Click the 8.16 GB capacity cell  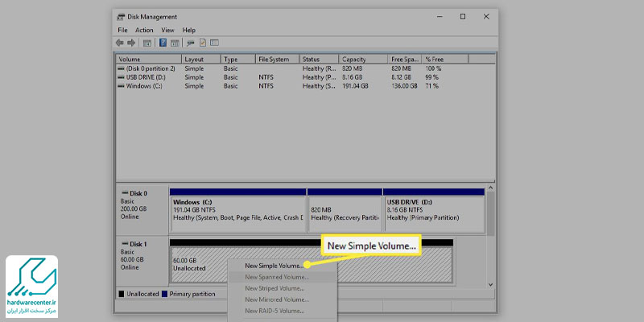(x=352, y=77)
